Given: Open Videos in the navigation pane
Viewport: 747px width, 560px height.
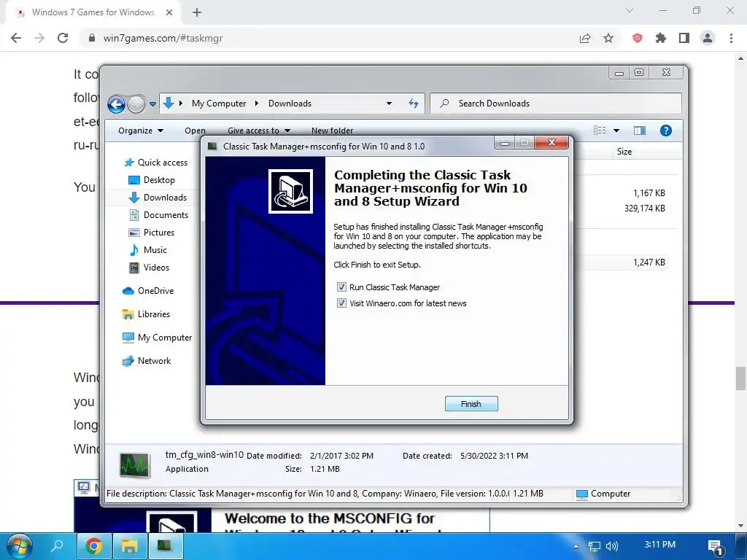Looking at the screenshot, I should (x=149, y=268).
